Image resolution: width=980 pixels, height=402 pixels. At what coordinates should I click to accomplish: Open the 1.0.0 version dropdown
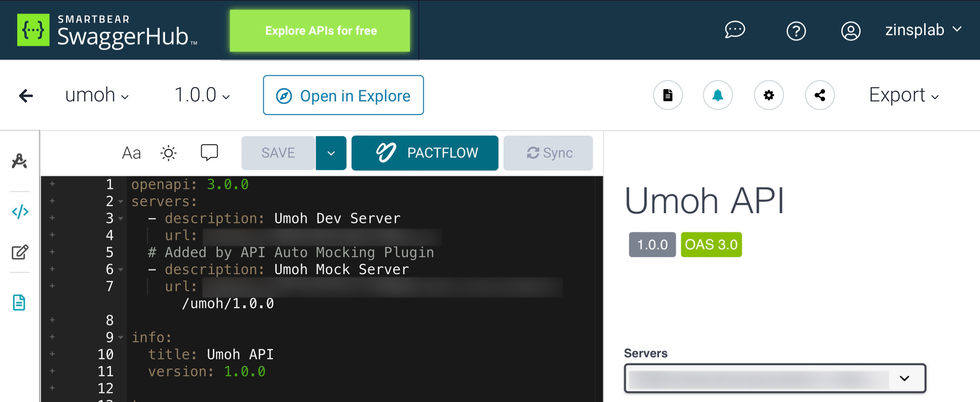pos(202,95)
